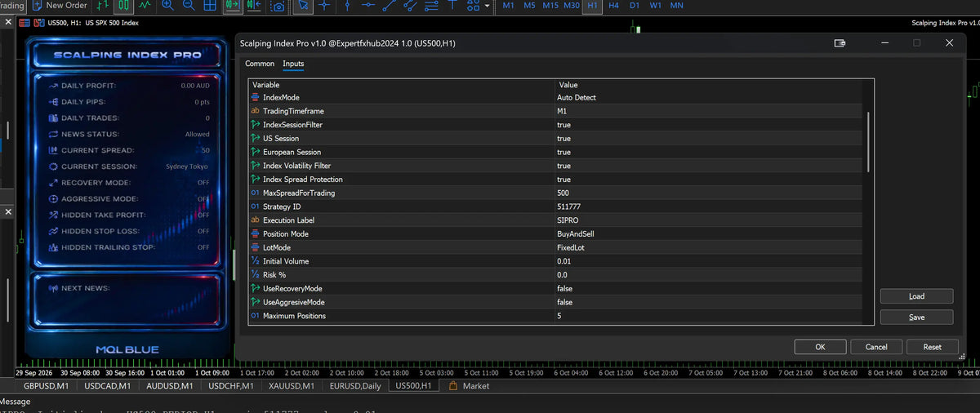Tile chart windows with grid icon
Viewport: 980px width, 413px height.
pyautogui.click(x=210, y=5)
